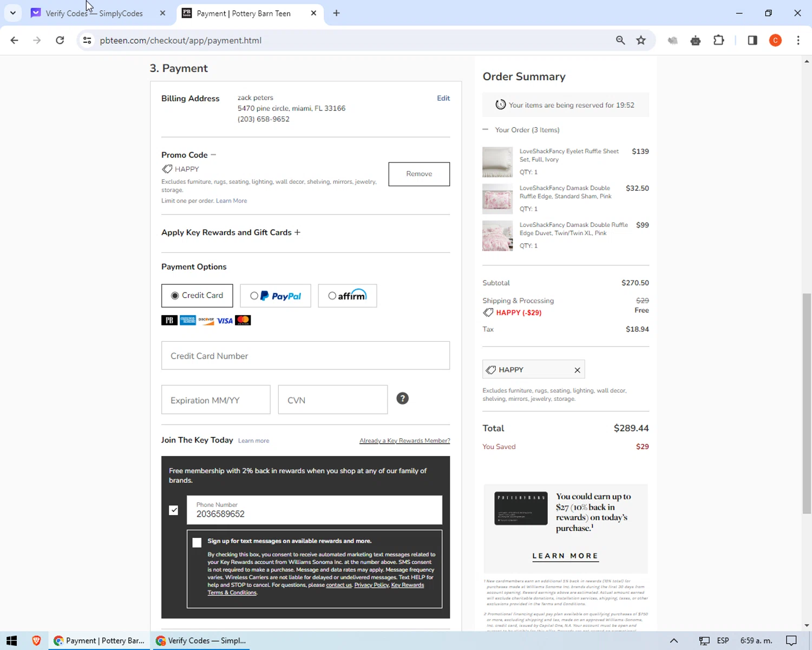Open the notification center icon
812x650 pixels.
tap(791, 641)
